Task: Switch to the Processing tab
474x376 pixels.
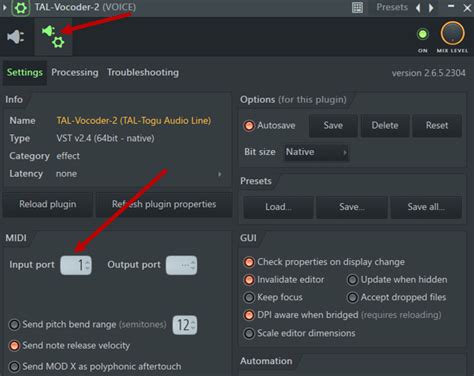Action: tap(75, 72)
